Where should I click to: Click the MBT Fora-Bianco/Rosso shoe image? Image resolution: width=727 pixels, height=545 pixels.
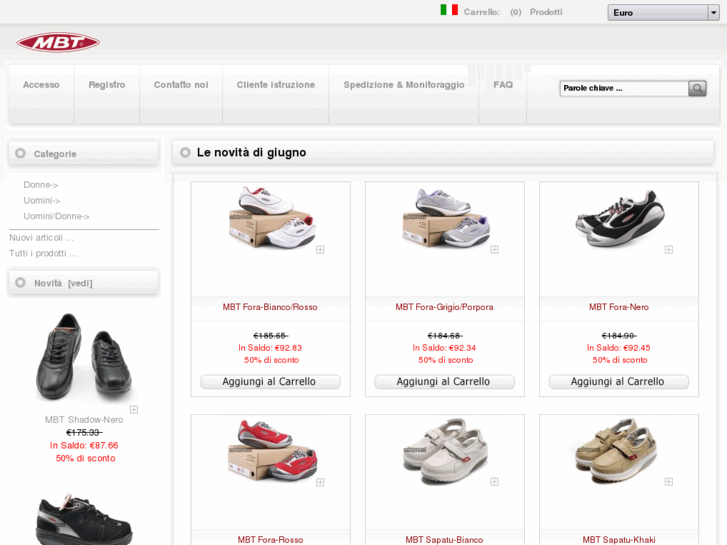click(x=272, y=217)
